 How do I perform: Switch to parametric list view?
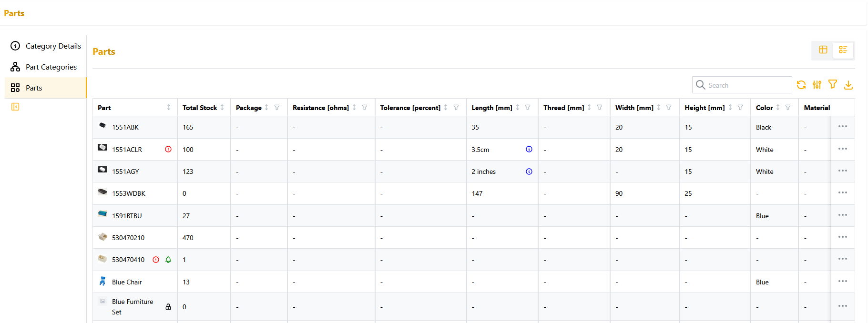tap(843, 50)
